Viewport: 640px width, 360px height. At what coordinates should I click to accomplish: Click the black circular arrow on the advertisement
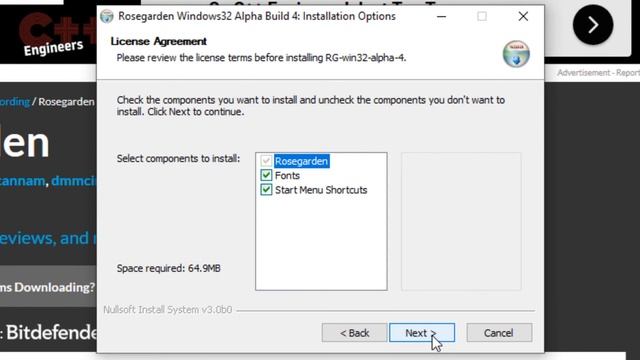pyautogui.click(x=593, y=25)
